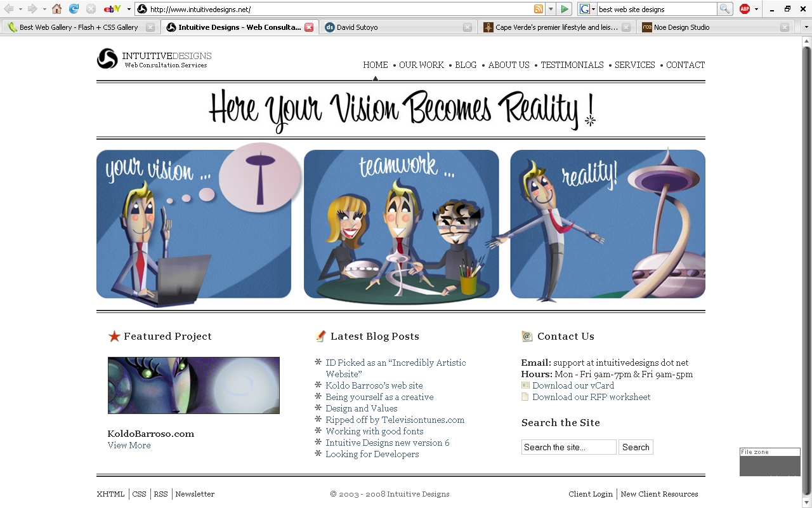This screenshot has width=812, height=508.
Task: Click the Adblock Plus ABP icon
Action: pos(745,9)
